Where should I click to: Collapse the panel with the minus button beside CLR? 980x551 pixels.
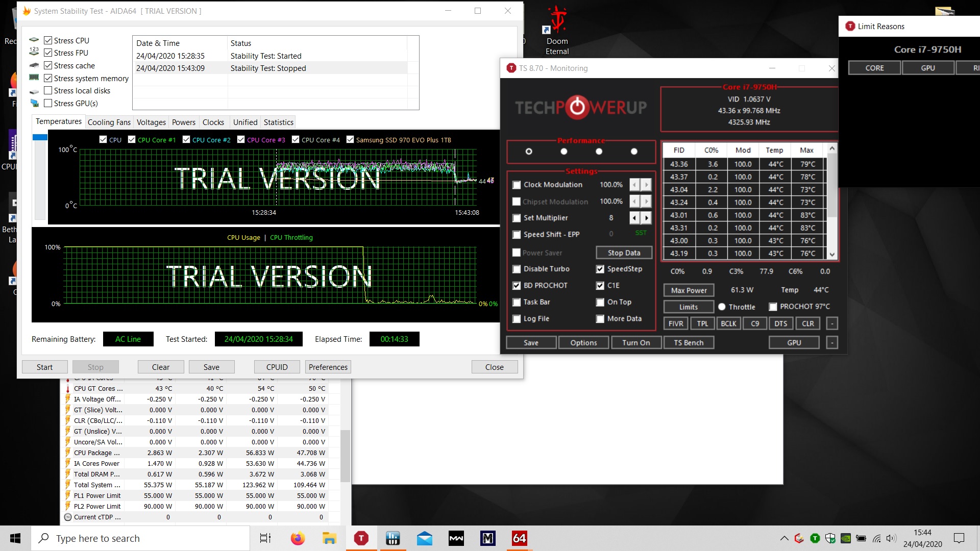click(832, 323)
